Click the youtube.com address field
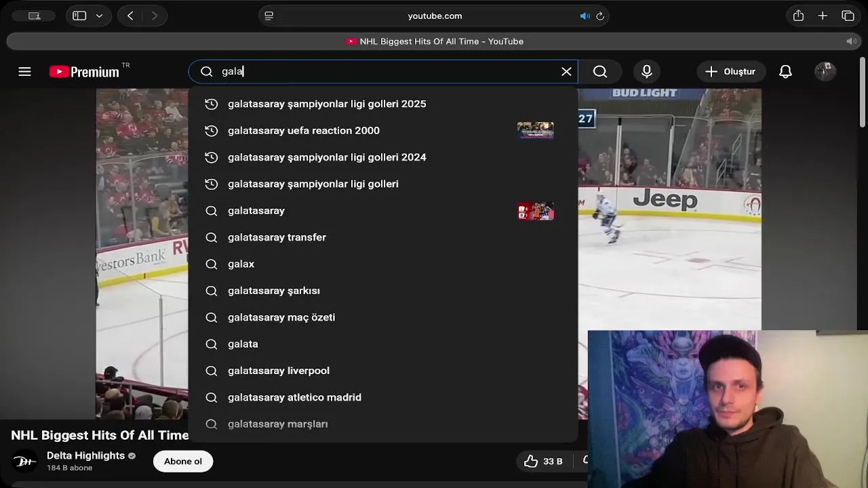 pyautogui.click(x=434, y=16)
